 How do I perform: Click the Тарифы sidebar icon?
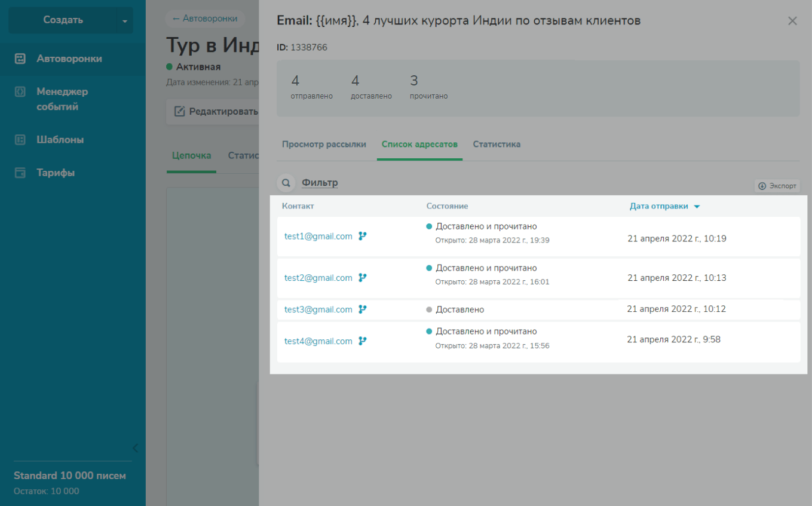coord(20,173)
